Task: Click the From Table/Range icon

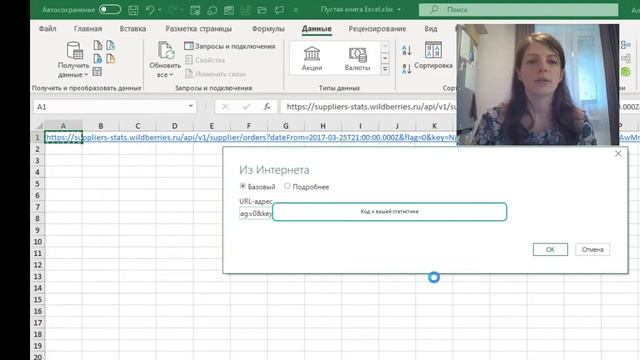Action: click(97, 72)
